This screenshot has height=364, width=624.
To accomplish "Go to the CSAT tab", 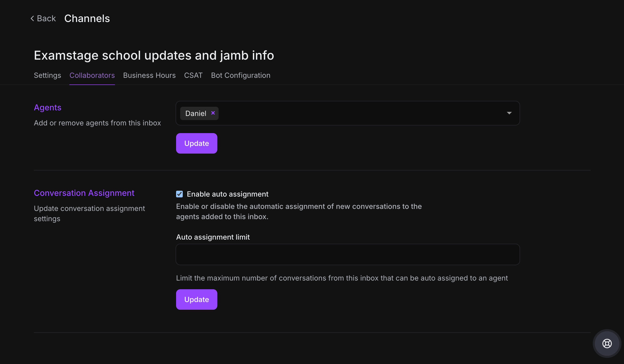I will (x=193, y=75).
